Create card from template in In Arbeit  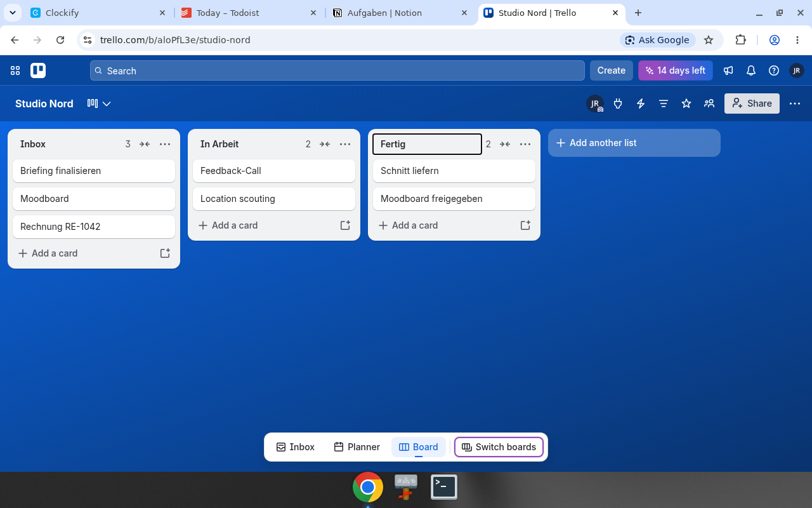tap(345, 225)
